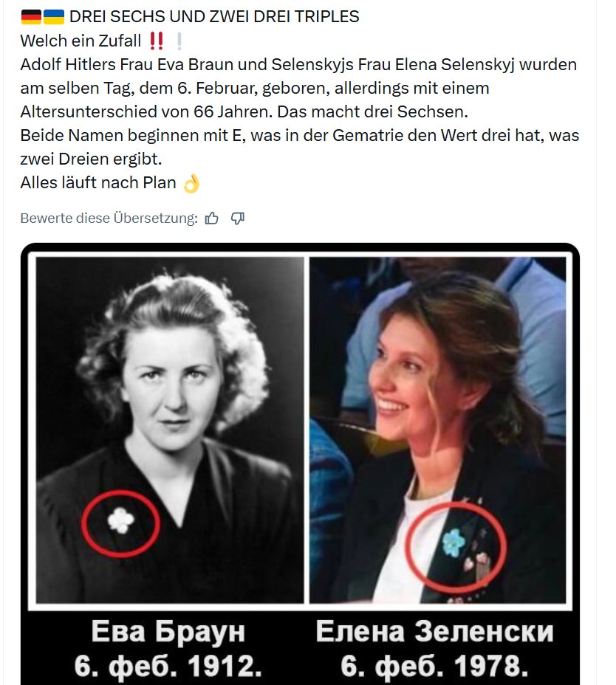This screenshot has height=685, width=616.
Task: Click the blue flower brooch in red circle
Action: 454,543
